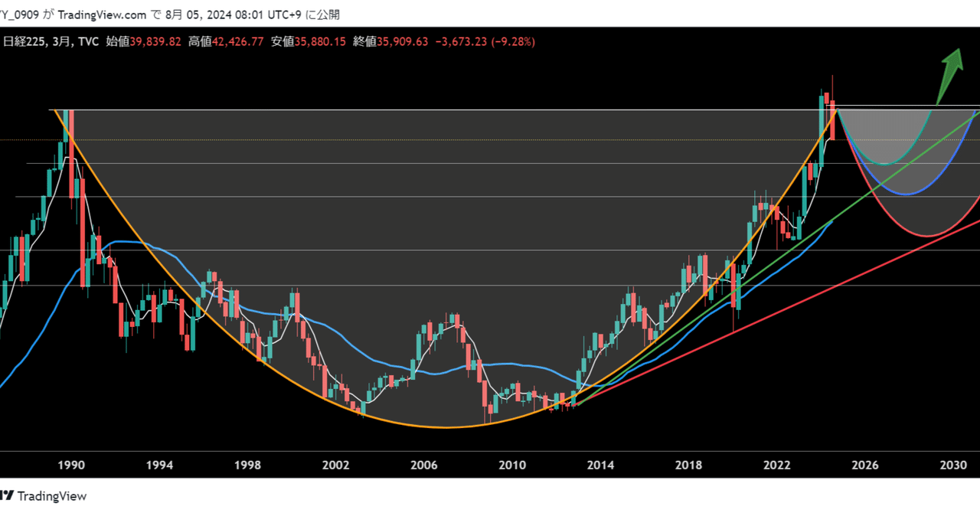The height and width of the screenshot is (513, 980).
Task: Select the 2026 year on time axis
Action: point(864,465)
